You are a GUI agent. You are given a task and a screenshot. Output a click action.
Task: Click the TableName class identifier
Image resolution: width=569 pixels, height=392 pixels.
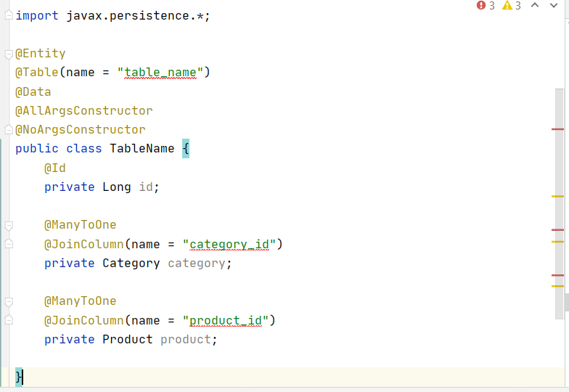(142, 148)
